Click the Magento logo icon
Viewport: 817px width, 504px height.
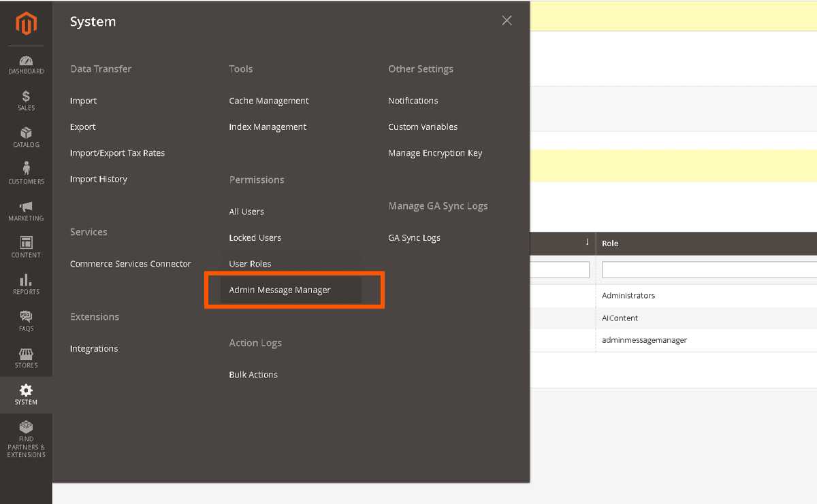[x=26, y=24]
